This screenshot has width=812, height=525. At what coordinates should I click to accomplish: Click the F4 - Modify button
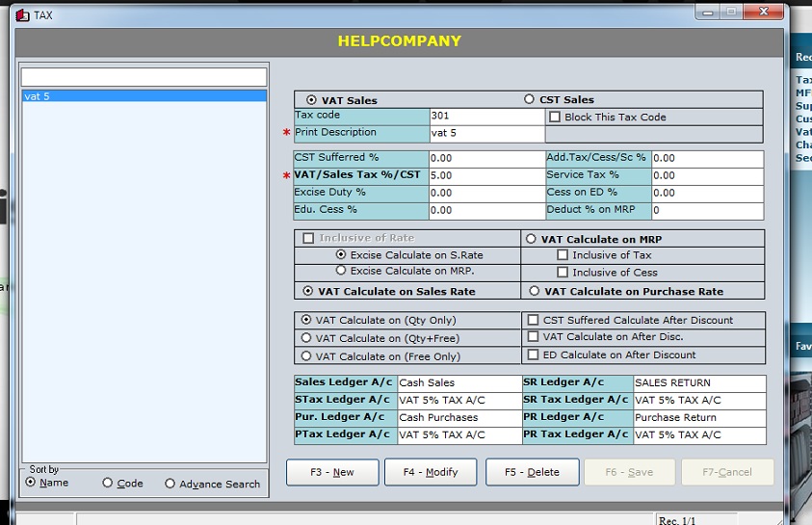click(431, 472)
